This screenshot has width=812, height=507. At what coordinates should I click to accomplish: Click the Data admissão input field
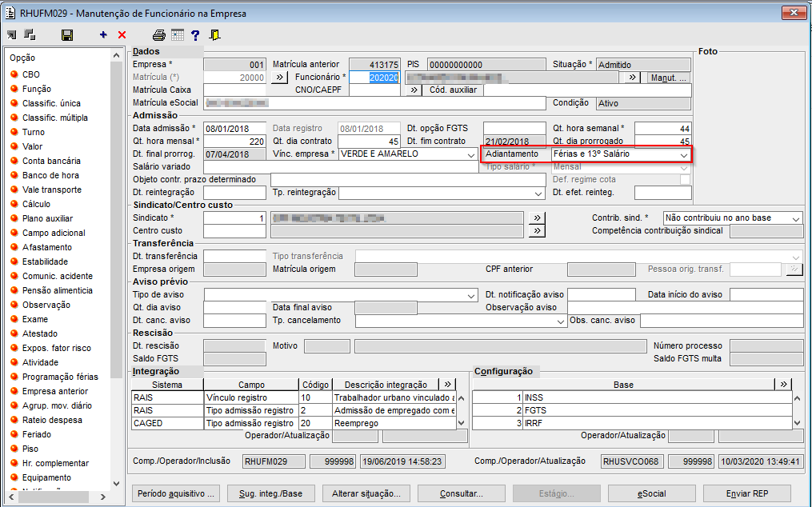click(x=234, y=129)
